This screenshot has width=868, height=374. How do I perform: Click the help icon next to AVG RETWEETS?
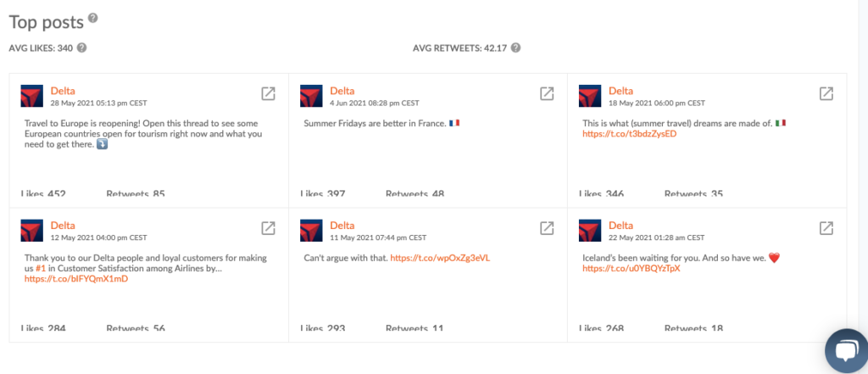pos(515,47)
